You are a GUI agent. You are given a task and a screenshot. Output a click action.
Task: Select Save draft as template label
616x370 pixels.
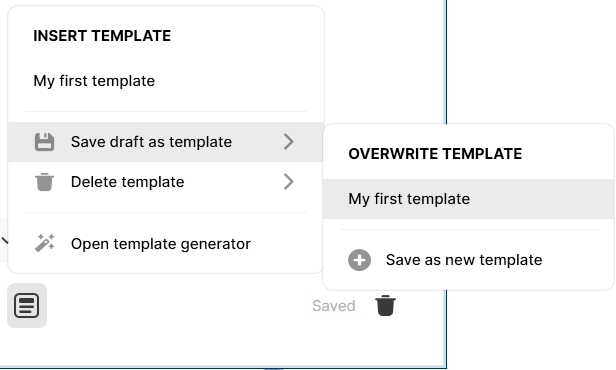click(151, 142)
